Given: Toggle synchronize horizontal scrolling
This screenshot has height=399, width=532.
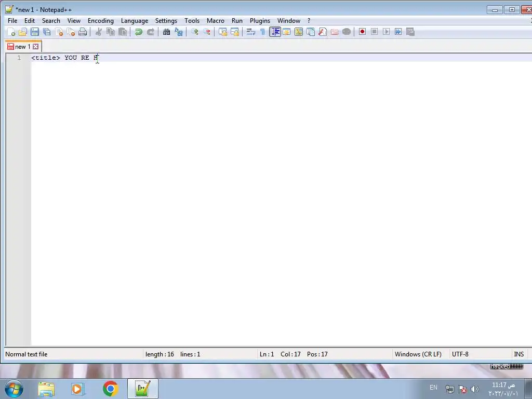Looking at the screenshot, I should 234,32.
